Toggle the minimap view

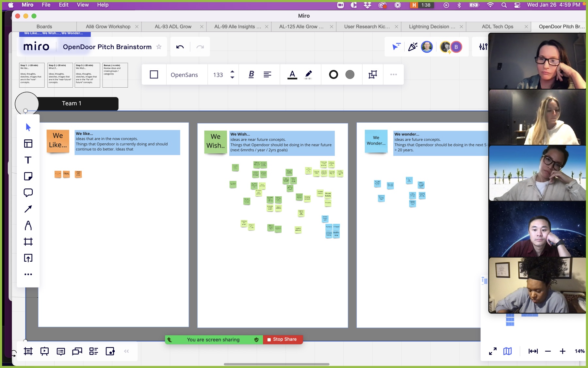pyautogui.click(x=507, y=351)
